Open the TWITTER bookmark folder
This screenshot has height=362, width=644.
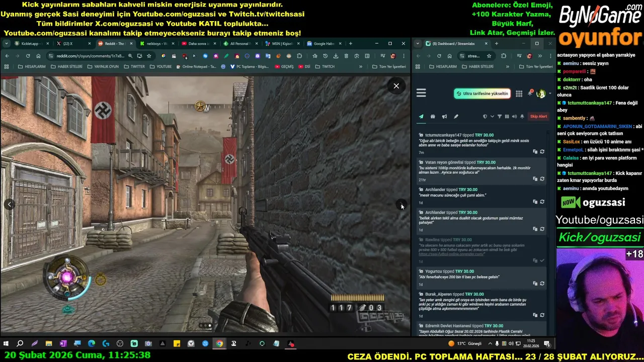(134, 66)
